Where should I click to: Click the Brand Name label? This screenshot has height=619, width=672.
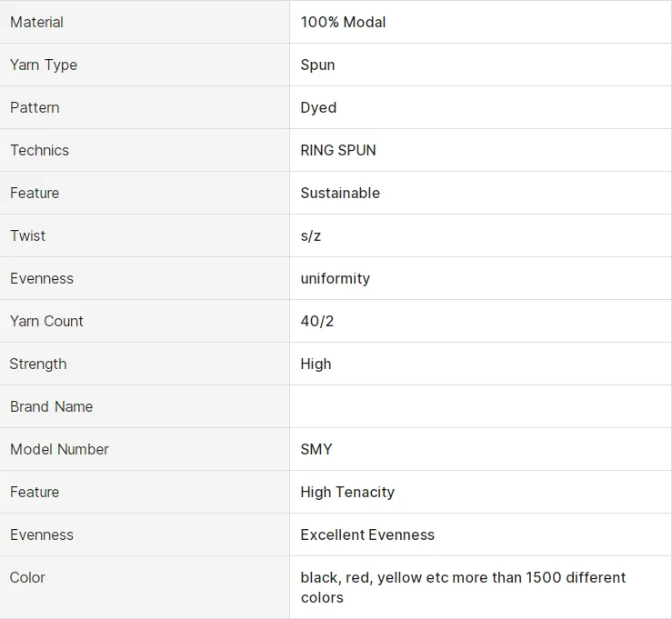(x=52, y=406)
